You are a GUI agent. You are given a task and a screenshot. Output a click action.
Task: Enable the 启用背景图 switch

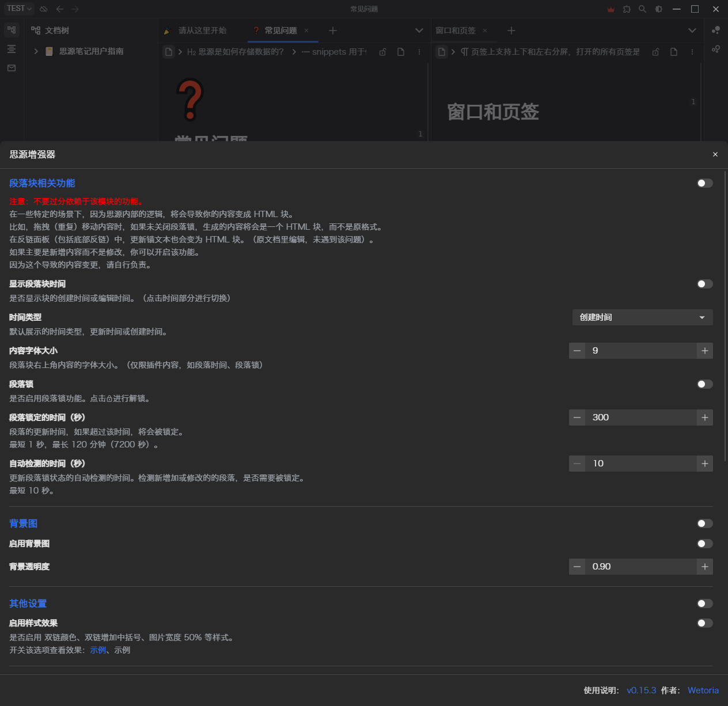[705, 544]
